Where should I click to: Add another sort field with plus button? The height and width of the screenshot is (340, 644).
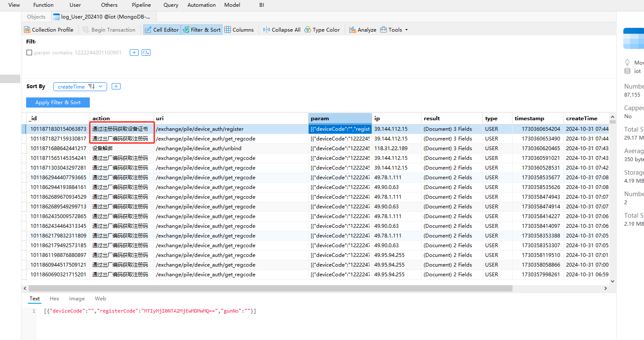[116, 86]
